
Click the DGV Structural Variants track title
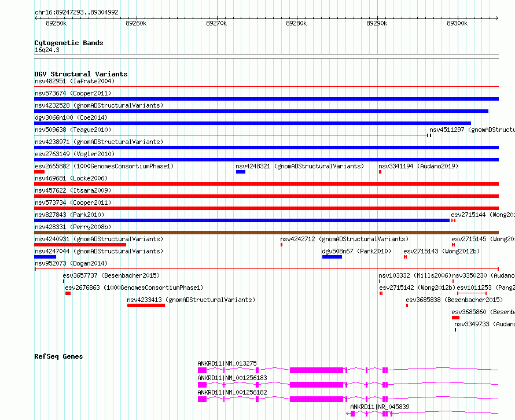coord(81,74)
